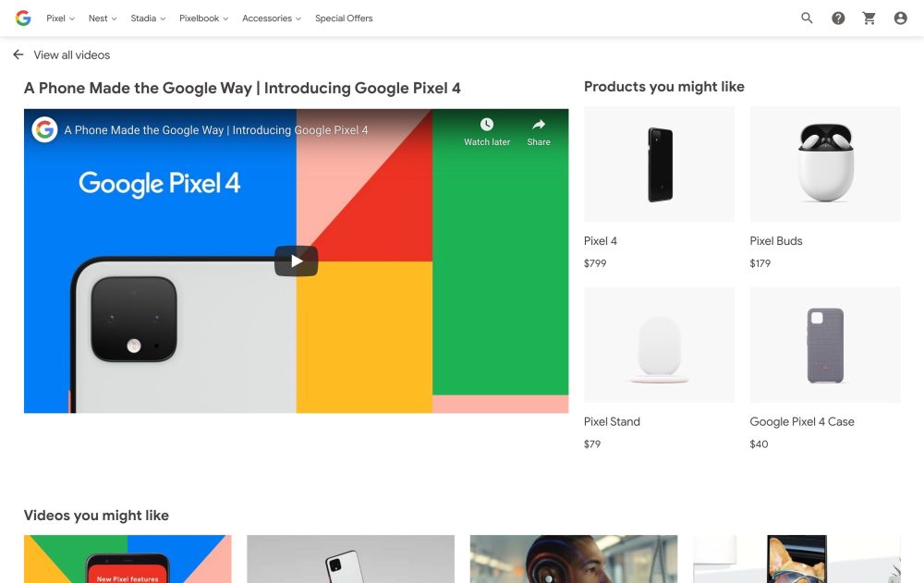Open search with the magnifier icon
The height and width of the screenshot is (583, 924).
[807, 18]
